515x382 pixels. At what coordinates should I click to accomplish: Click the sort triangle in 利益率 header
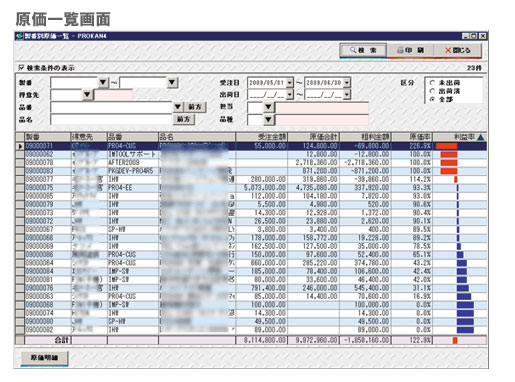[480, 137]
